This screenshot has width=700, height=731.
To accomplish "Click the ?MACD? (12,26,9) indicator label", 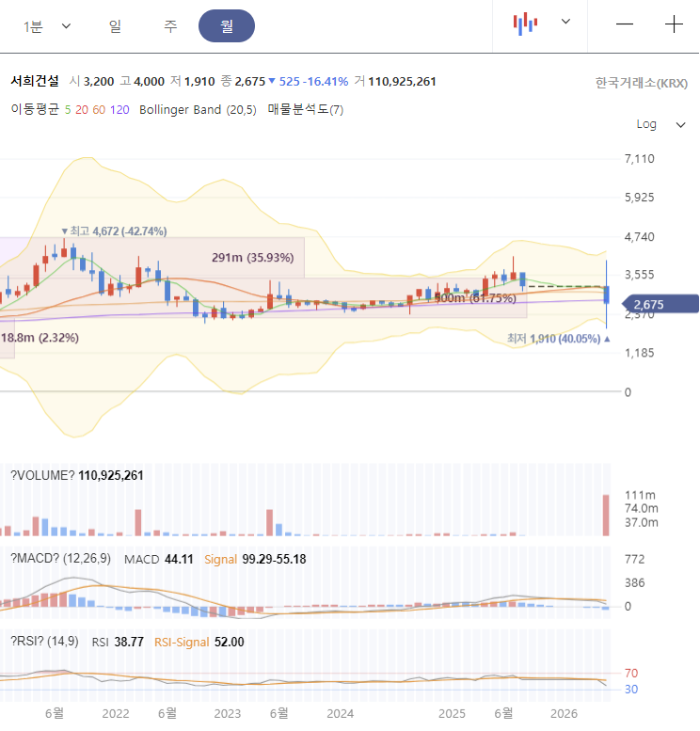I will tap(60, 559).
